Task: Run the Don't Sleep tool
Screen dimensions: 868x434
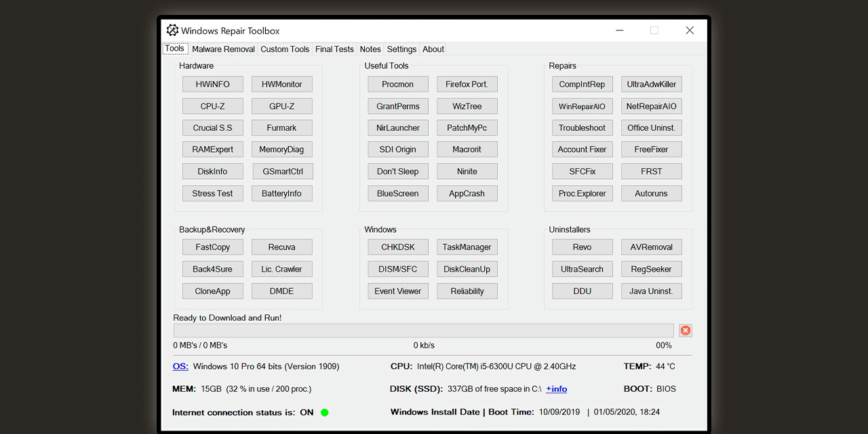Action: [398, 171]
